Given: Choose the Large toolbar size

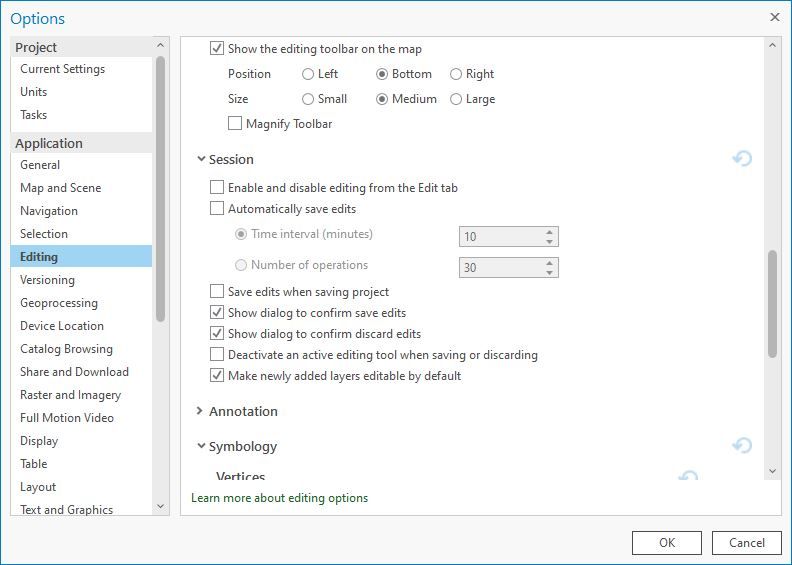Looking at the screenshot, I should coord(456,99).
